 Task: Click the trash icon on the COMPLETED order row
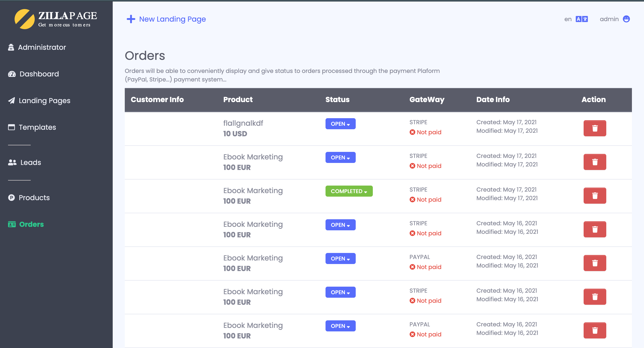(x=595, y=196)
